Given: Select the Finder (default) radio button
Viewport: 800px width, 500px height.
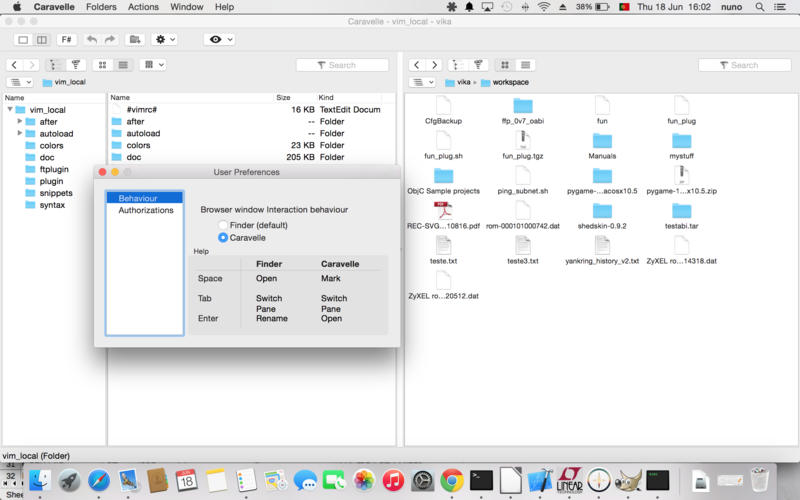Looking at the screenshot, I should pyautogui.click(x=224, y=225).
